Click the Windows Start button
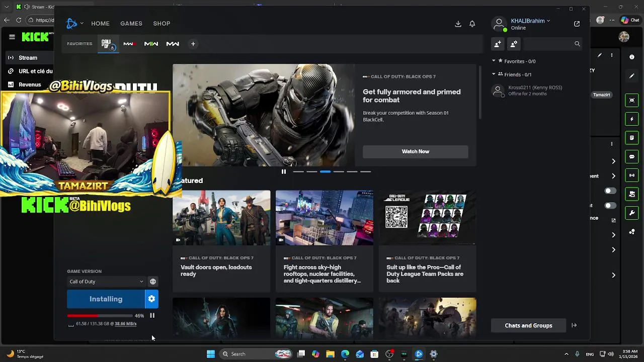 tap(211, 354)
